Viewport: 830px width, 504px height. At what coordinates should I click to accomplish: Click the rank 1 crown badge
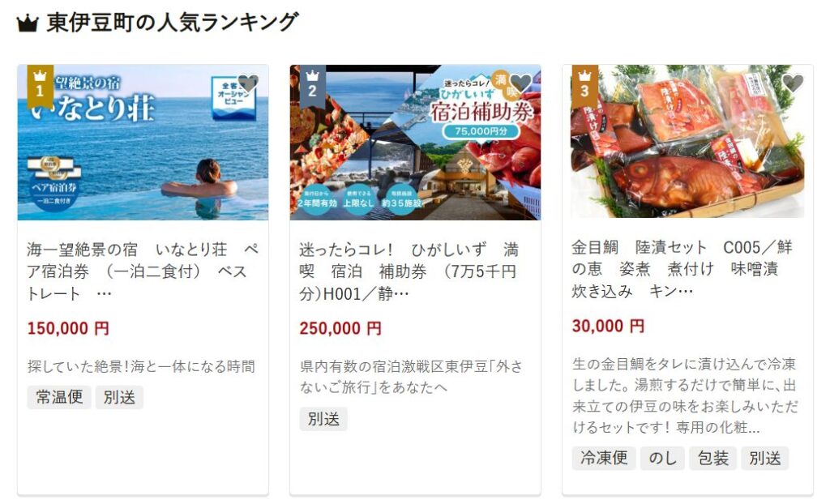click(x=40, y=85)
